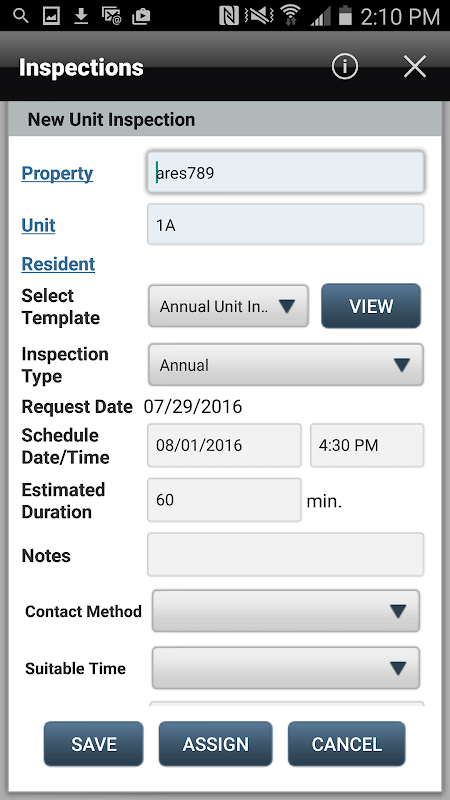Tap the email notification icon in status bar
The height and width of the screenshot is (800, 450).
coord(111,16)
